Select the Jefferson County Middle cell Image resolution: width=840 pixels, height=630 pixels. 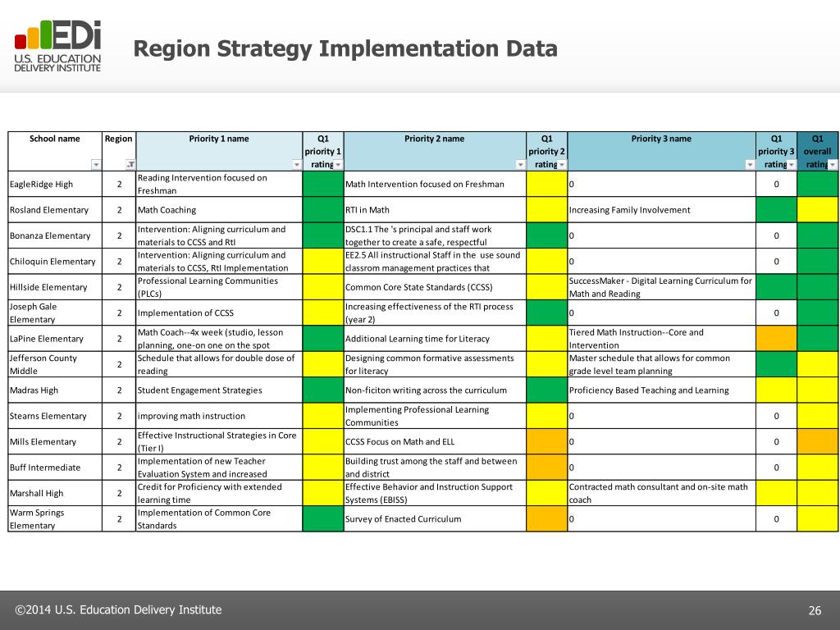click(55, 363)
